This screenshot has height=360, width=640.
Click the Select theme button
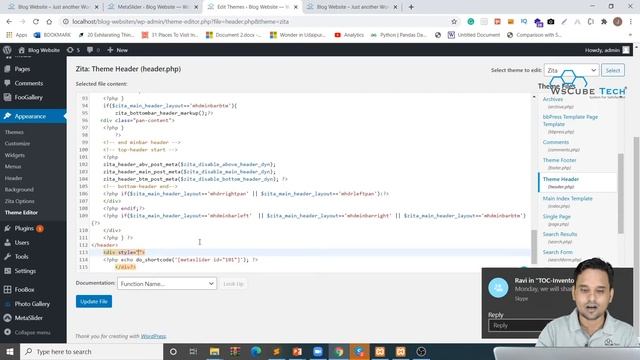613,70
